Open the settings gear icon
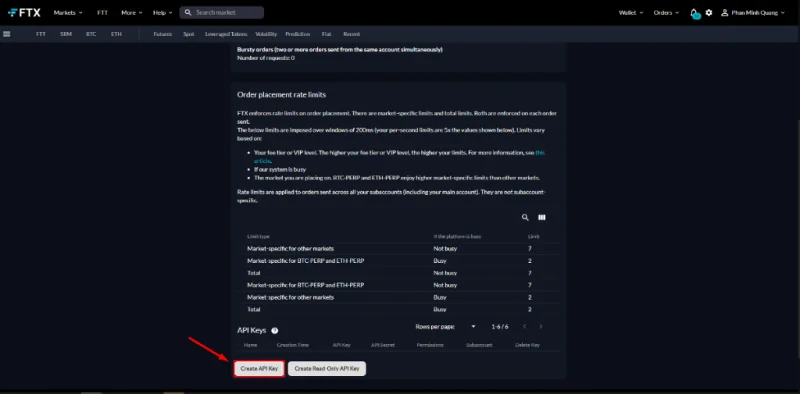Image resolution: width=800 pixels, height=394 pixels. click(709, 13)
